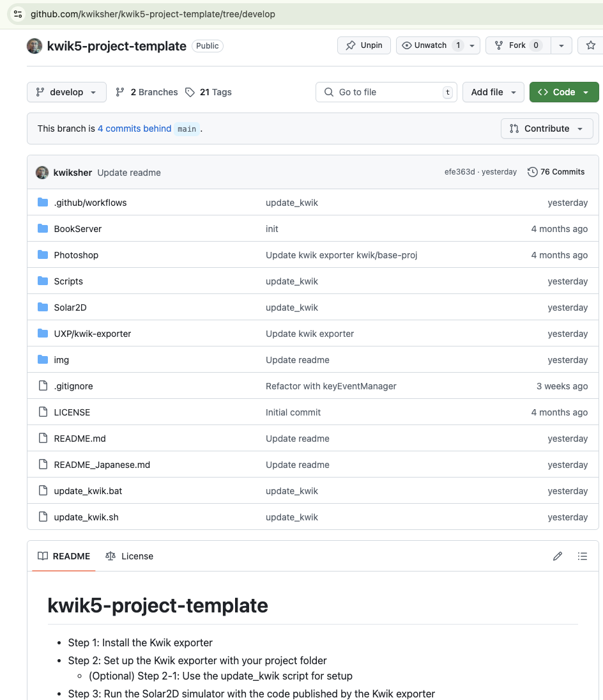Open the develop branch dropdown
Image resolution: width=603 pixels, height=700 pixels.
click(66, 92)
